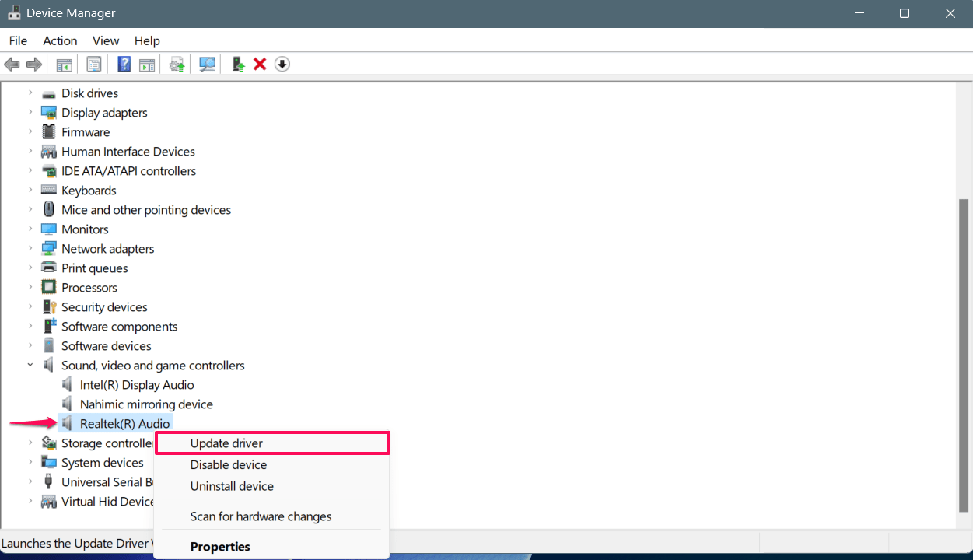Viewport: 973px width, 560px height.
Task: Toggle the Show/Hide Console Tree toolbar icon
Action: tap(65, 64)
